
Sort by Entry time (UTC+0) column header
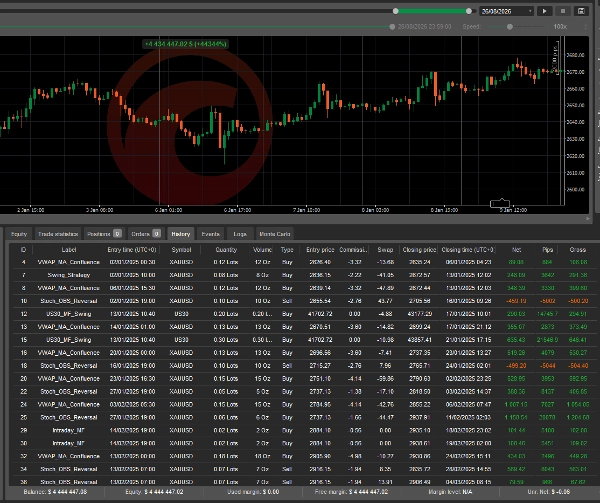pyautogui.click(x=132, y=249)
